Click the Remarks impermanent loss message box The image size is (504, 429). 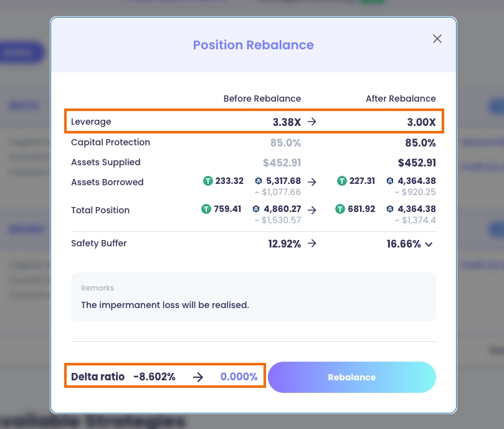pyautogui.click(x=253, y=297)
